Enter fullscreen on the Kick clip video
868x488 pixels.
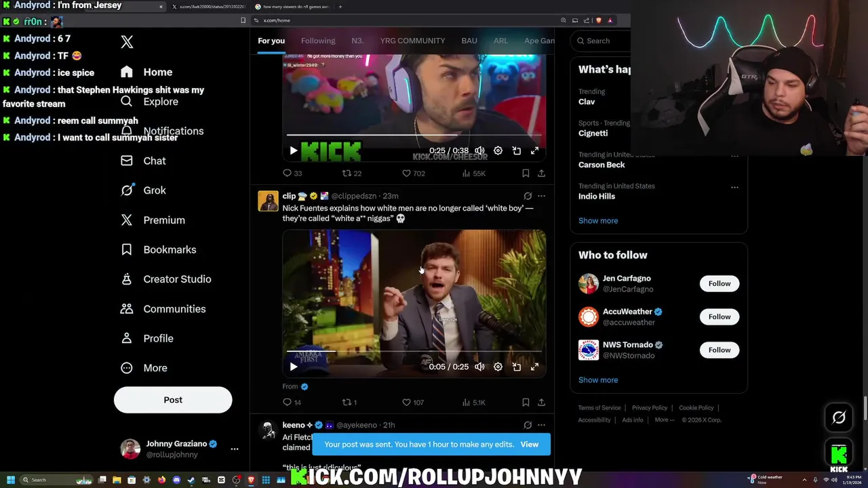click(x=534, y=150)
